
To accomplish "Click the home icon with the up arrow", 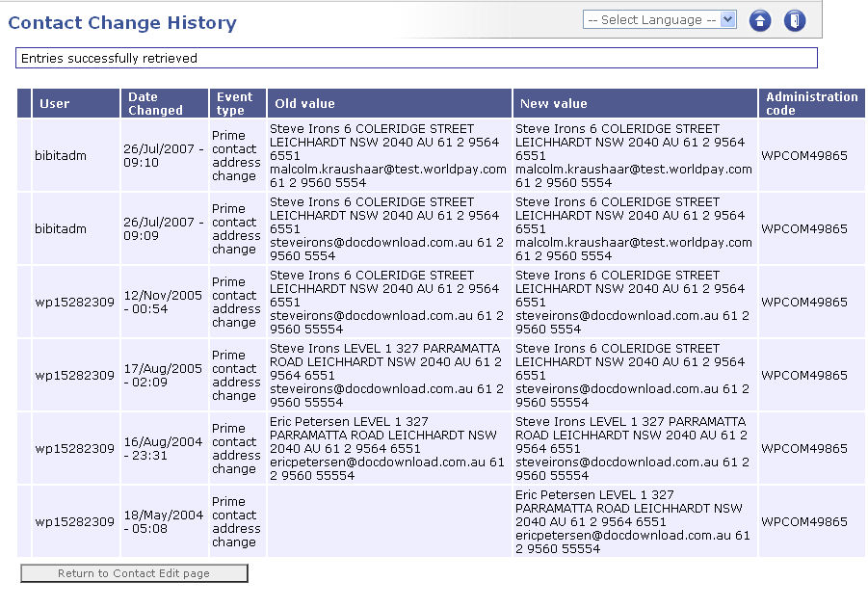I will click(x=760, y=21).
